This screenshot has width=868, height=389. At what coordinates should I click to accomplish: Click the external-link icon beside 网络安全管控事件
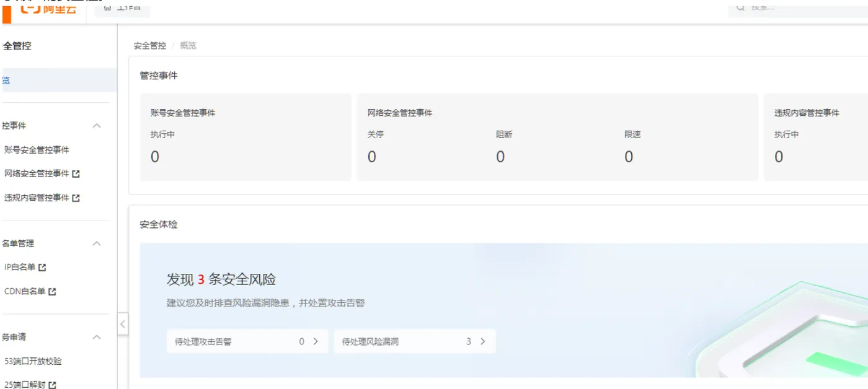pos(76,174)
